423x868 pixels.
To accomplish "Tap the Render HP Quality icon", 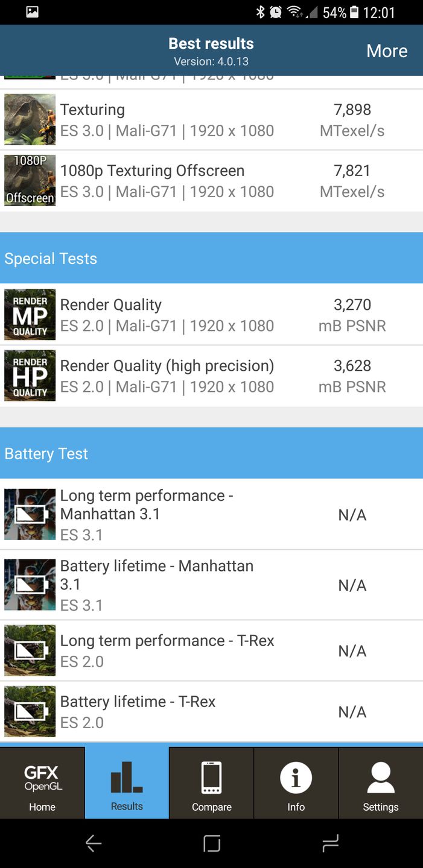I will click(x=30, y=376).
